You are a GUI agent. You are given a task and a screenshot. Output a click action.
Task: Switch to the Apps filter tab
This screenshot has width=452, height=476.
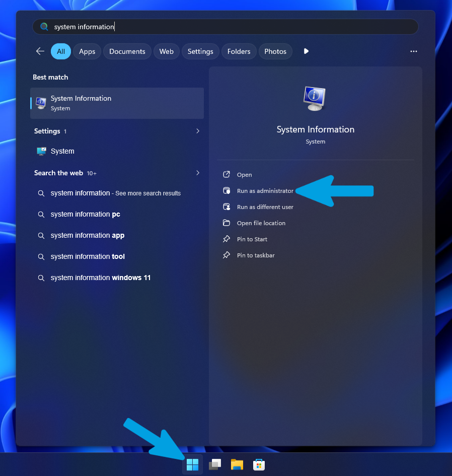87,51
